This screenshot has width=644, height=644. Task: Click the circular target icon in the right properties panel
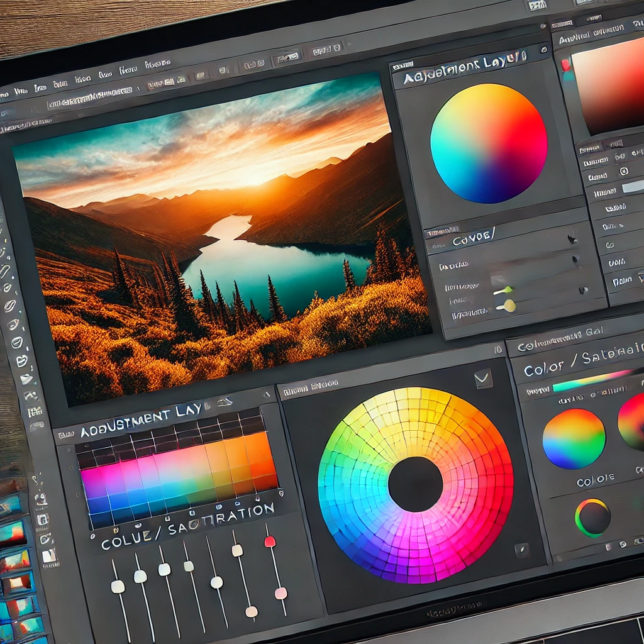coord(623,171)
